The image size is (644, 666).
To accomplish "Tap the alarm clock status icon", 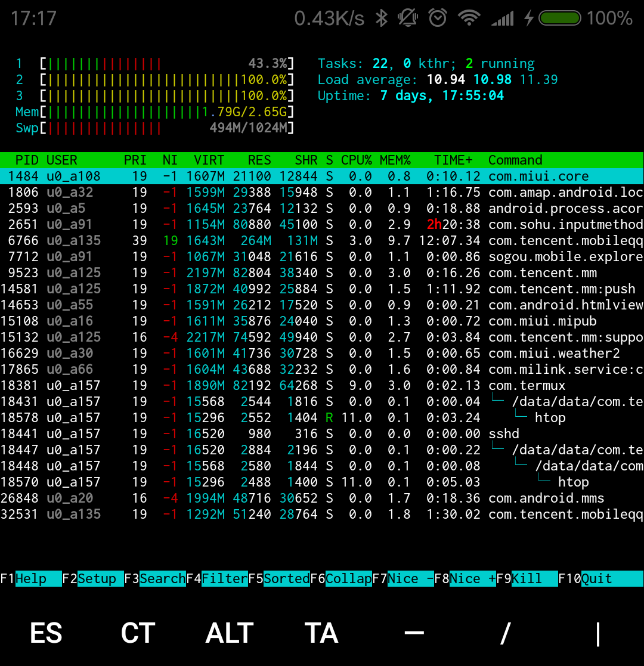I will pos(438,18).
